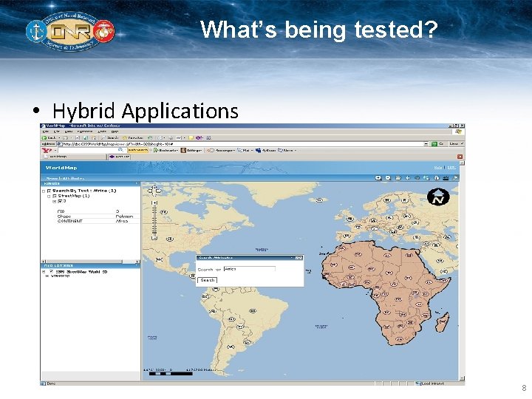532x399 pixels.
Task: Click the IE Back button
Action: (x=50, y=138)
